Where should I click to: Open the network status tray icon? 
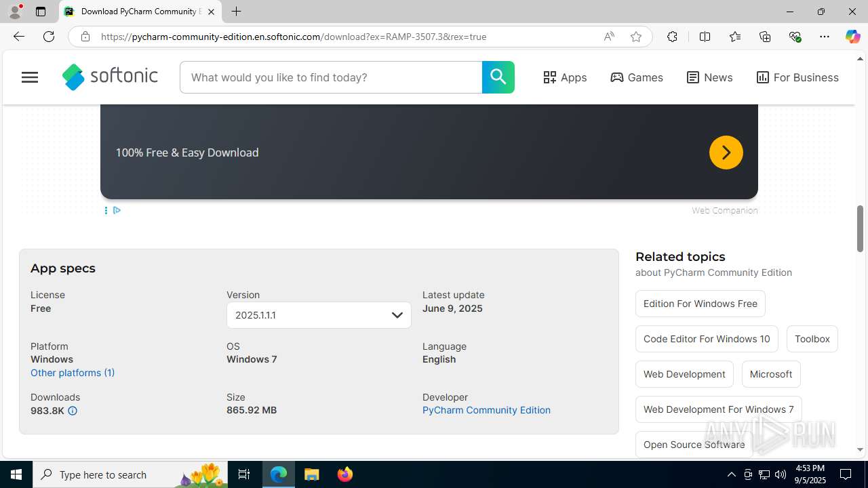point(764,474)
